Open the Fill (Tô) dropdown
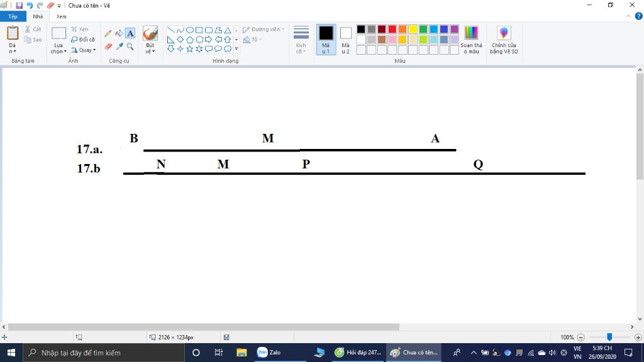 pyautogui.click(x=252, y=40)
